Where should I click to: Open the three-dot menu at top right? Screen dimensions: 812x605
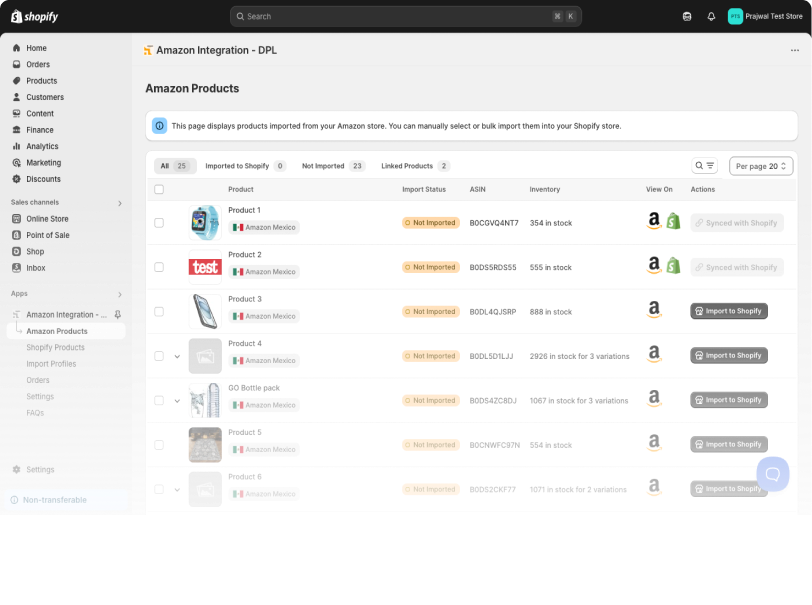click(x=795, y=50)
